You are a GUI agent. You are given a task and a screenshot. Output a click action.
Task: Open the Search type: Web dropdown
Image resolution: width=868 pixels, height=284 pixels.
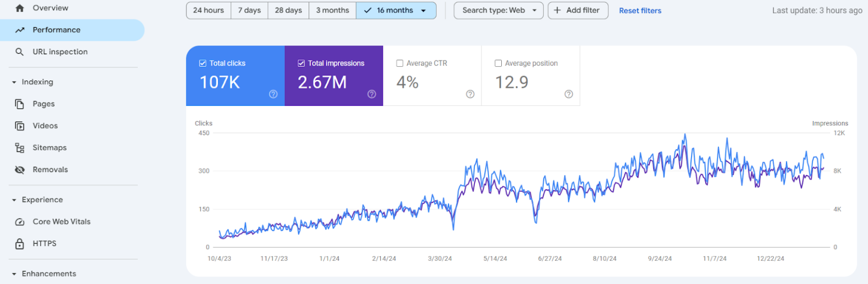(498, 11)
